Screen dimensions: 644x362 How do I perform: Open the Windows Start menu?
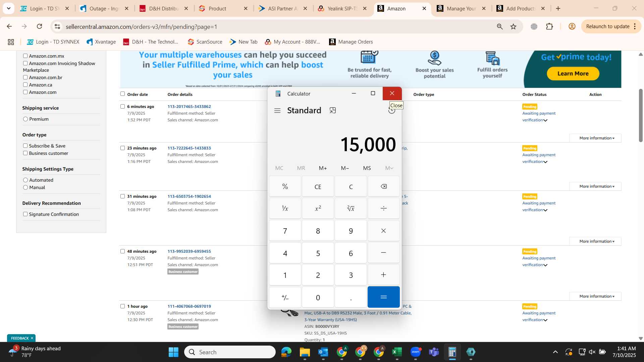coord(173,352)
